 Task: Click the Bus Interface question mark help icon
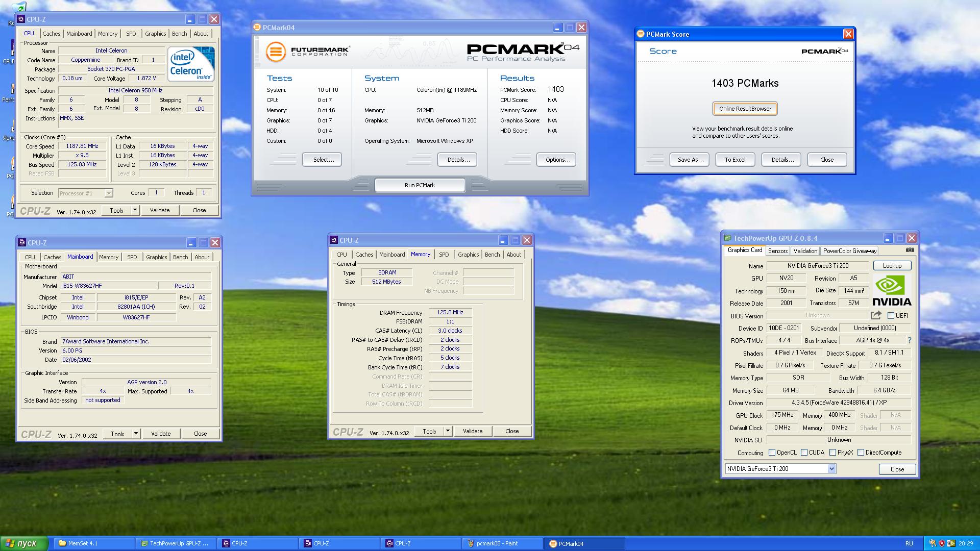pyautogui.click(x=909, y=340)
